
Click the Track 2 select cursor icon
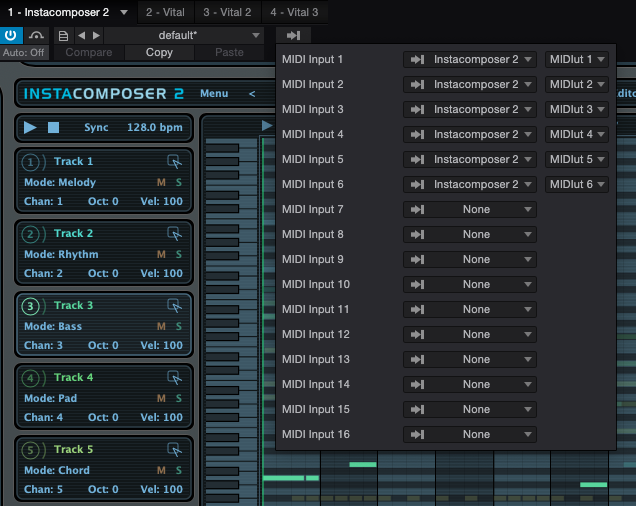point(174,233)
